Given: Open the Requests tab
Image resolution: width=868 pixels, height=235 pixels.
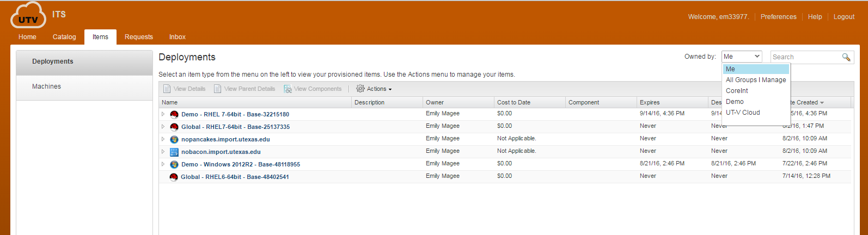Looking at the screenshot, I should click(139, 37).
